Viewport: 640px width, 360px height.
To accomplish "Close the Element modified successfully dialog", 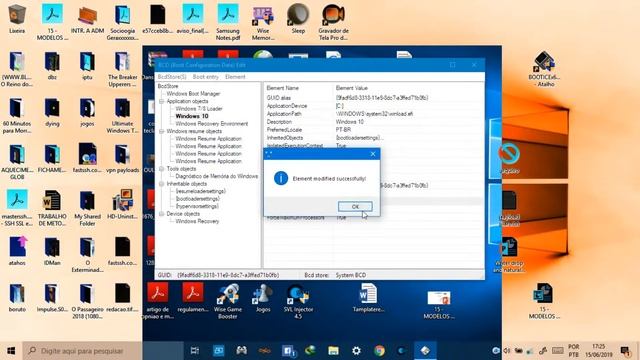I will pyautogui.click(x=373, y=154).
